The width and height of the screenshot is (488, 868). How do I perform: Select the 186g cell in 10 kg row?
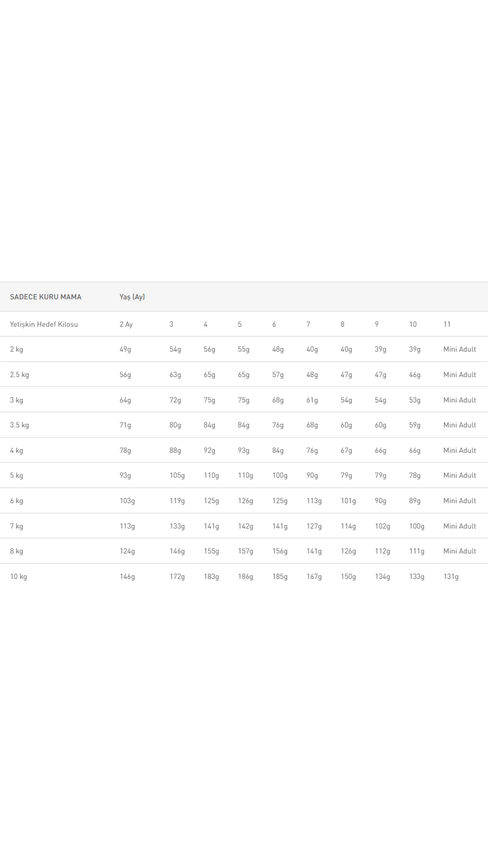coord(245,576)
